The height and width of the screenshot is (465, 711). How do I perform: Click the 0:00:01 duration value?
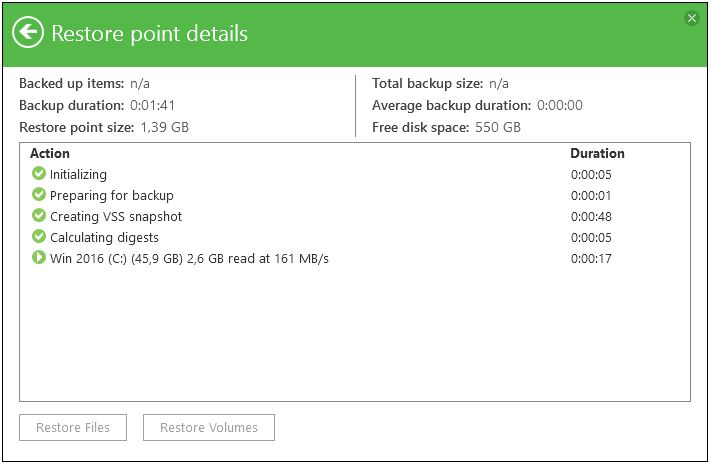point(591,196)
